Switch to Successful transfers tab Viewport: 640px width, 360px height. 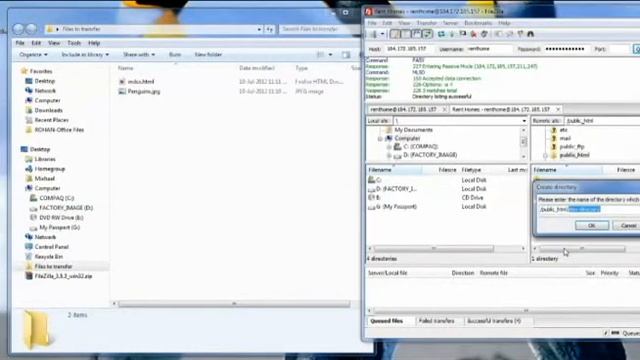[494, 321]
